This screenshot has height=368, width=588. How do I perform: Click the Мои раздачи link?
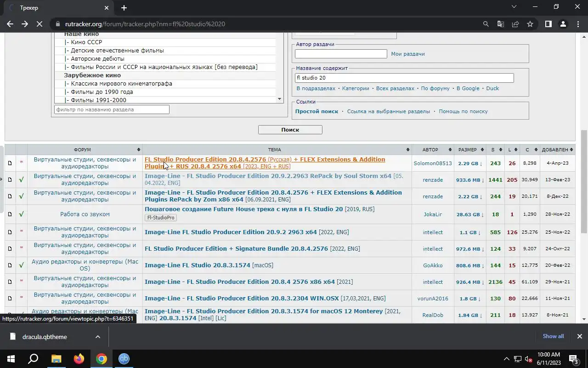(407, 54)
